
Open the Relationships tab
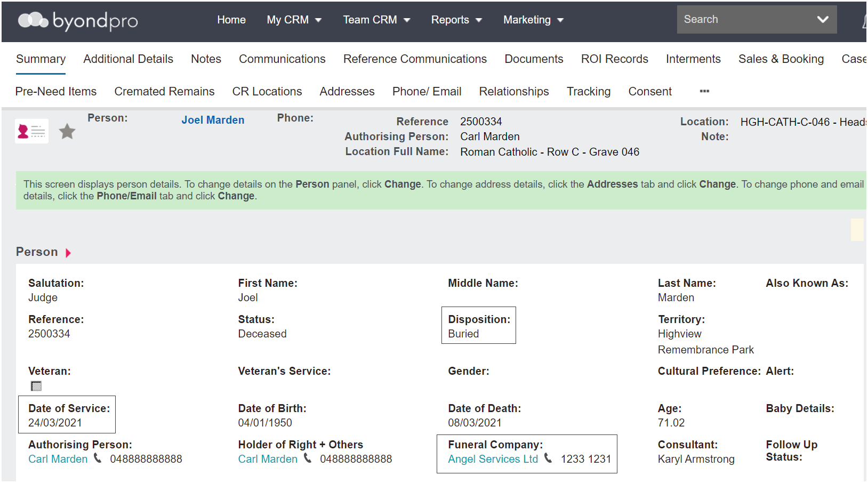[x=514, y=91]
